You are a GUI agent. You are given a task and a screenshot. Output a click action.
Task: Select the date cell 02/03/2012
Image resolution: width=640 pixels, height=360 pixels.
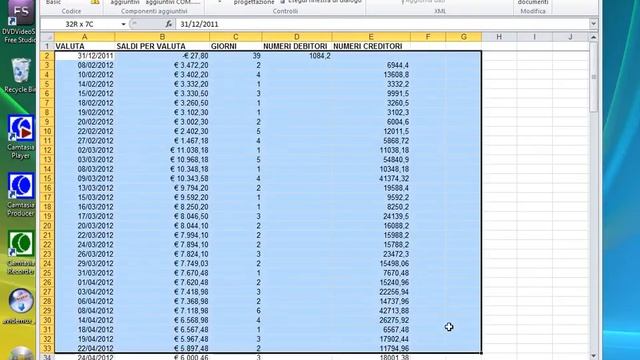(x=84, y=150)
